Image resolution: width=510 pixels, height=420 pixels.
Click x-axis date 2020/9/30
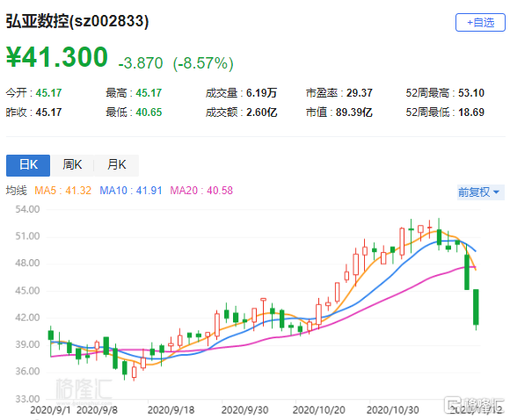[245, 410]
